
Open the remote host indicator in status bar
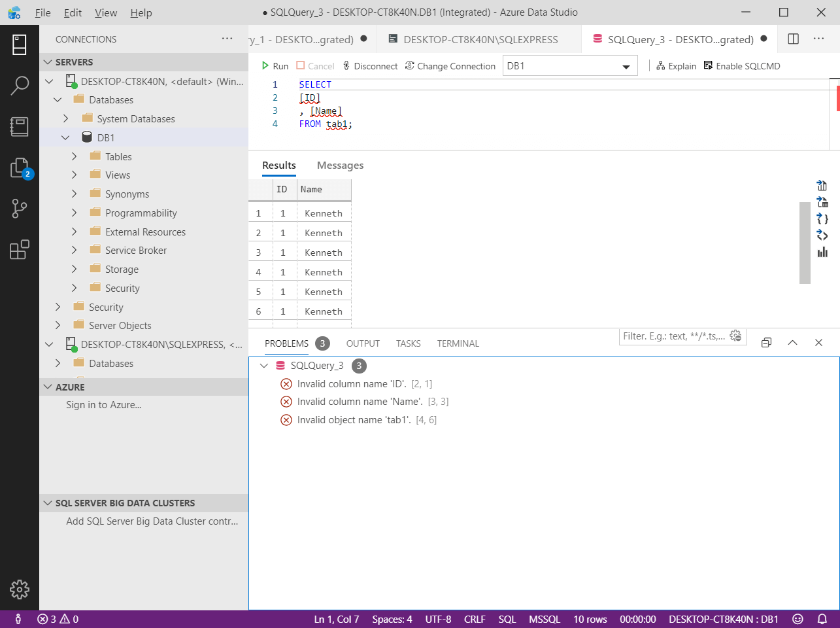pyautogui.click(x=18, y=619)
